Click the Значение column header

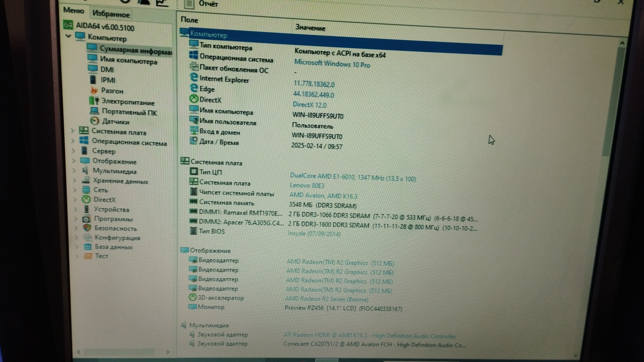pyautogui.click(x=310, y=27)
